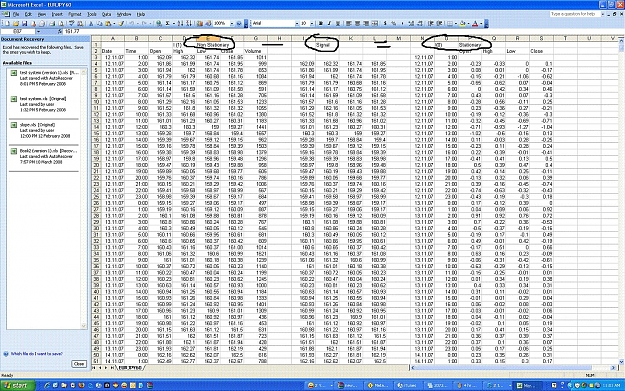Toggle Italic formatting

click(x=329, y=24)
